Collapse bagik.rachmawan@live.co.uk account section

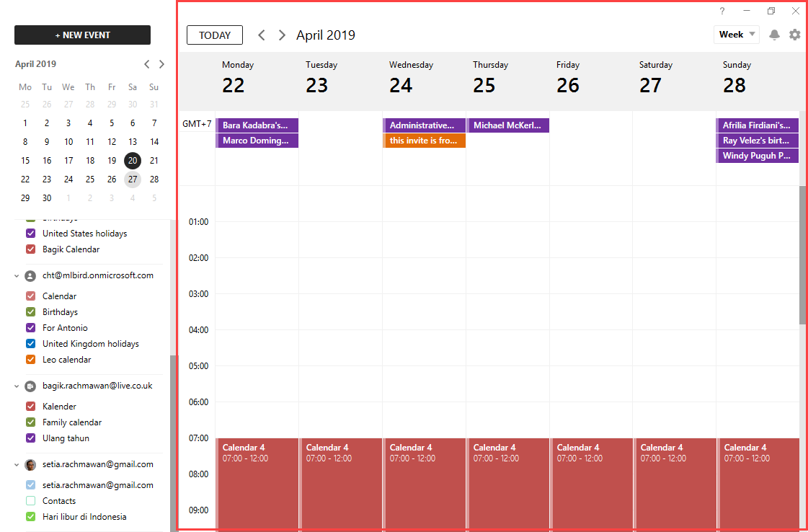point(17,386)
